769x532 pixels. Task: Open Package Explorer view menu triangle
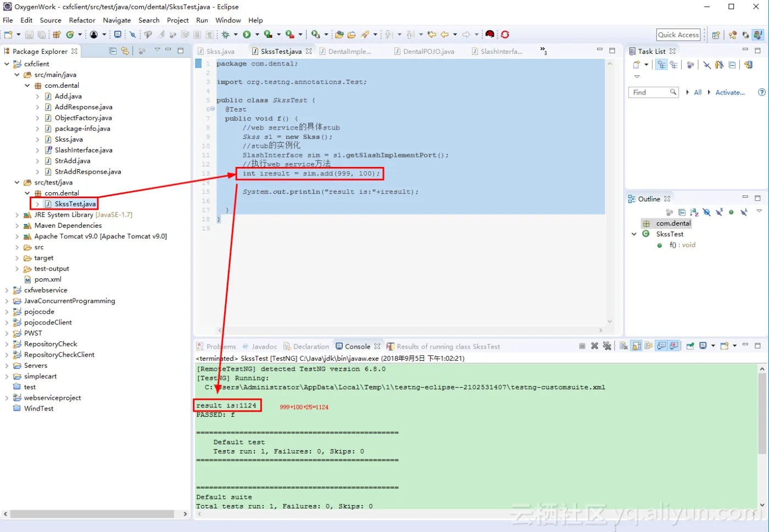coord(157,49)
